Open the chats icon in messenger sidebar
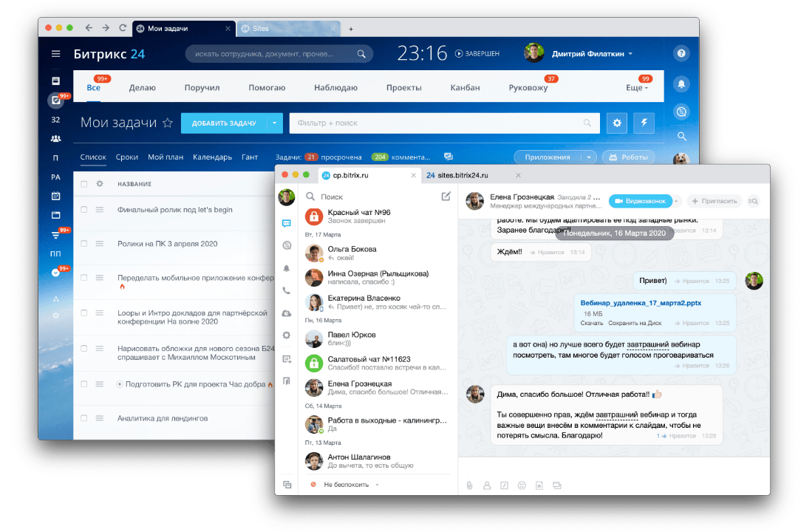798x532 pixels. click(287, 223)
